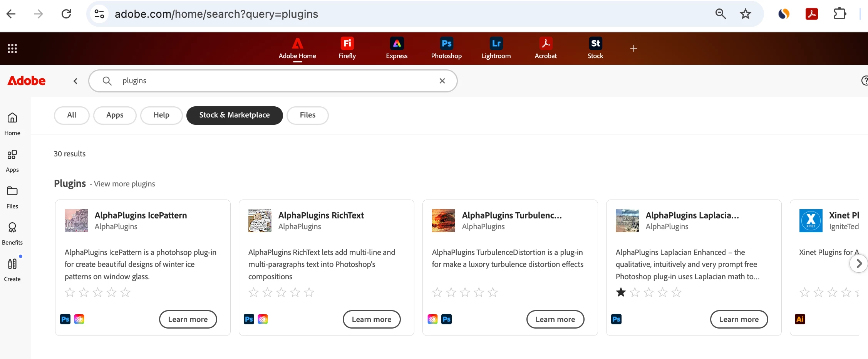This screenshot has width=868, height=359.
Task: Open Lightroom from the top app bar
Action: [496, 49]
